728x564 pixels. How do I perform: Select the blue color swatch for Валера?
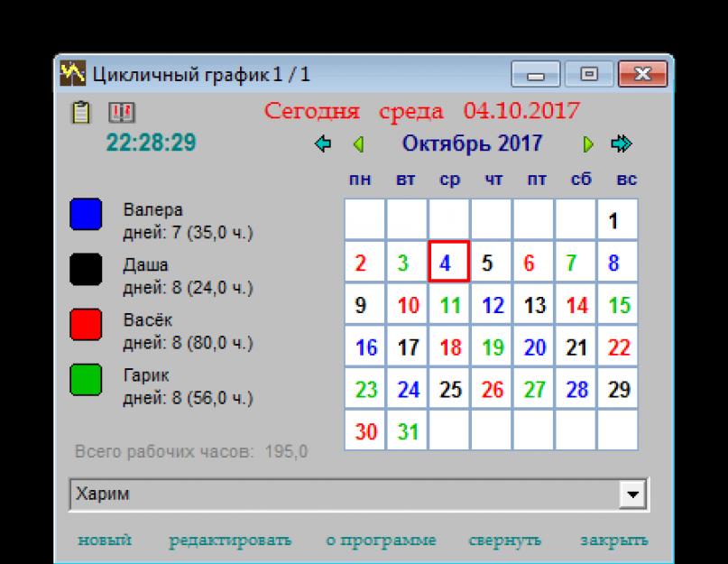point(86,217)
